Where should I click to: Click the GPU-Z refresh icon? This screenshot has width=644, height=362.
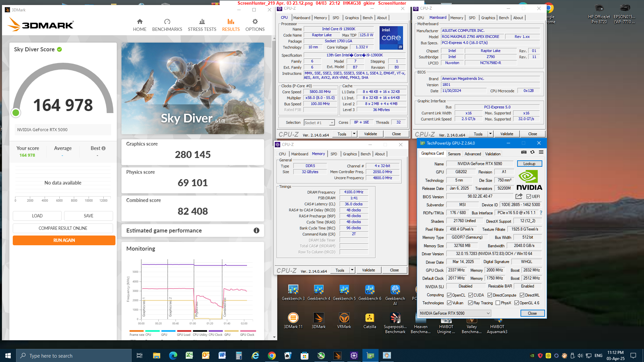(x=532, y=152)
